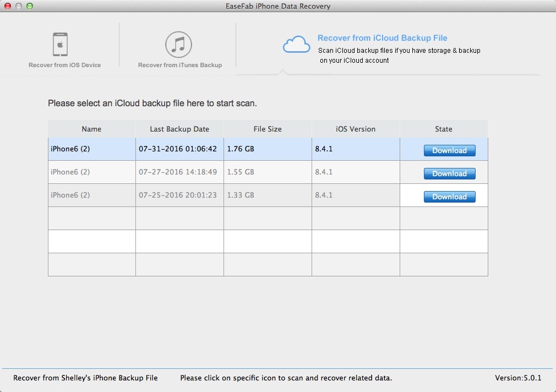The height and width of the screenshot is (392, 556).
Task: Click Recover from Shelley's iPhone Backup File text
Action: [x=85, y=378]
